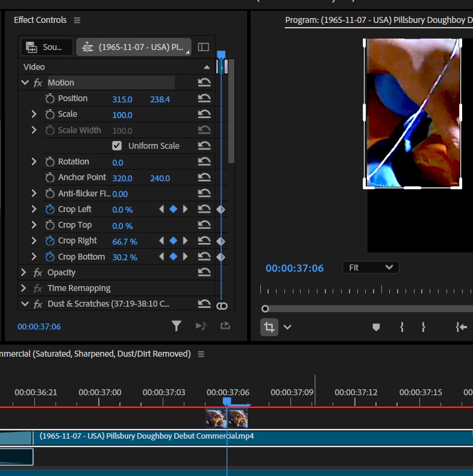
Task: Toggle animation stopwatch for Crop Left
Action: coord(50,210)
